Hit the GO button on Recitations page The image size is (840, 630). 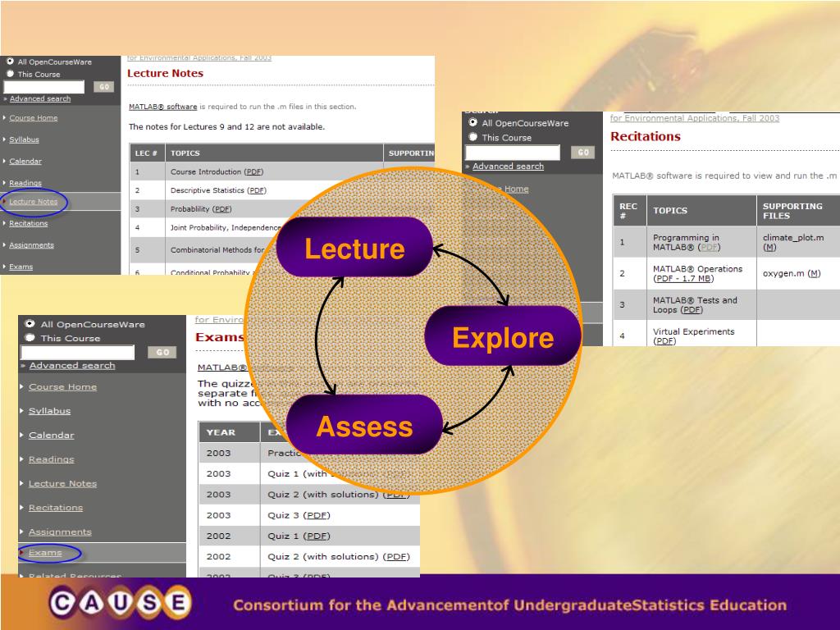click(x=583, y=153)
